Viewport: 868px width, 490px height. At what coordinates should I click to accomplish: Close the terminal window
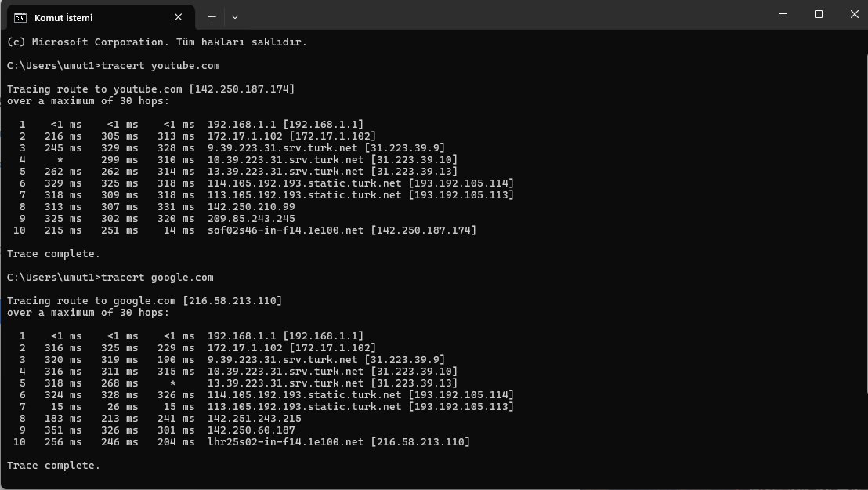point(854,14)
